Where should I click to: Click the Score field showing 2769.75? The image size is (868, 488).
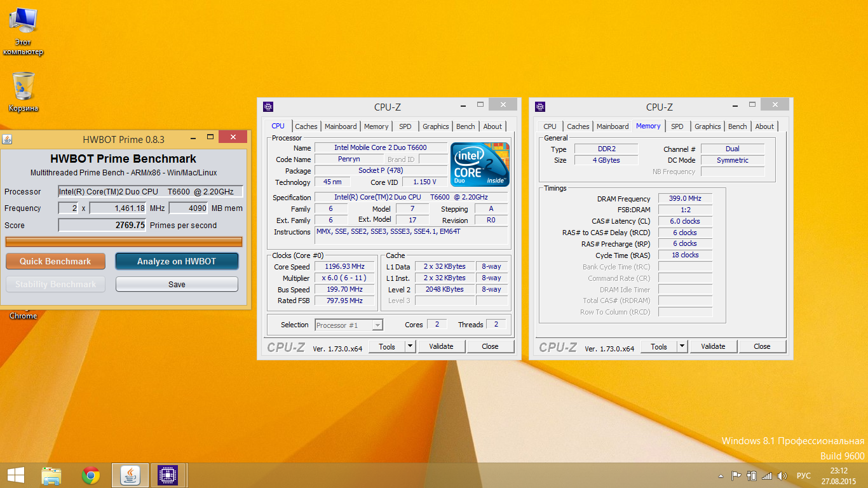(x=102, y=225)
